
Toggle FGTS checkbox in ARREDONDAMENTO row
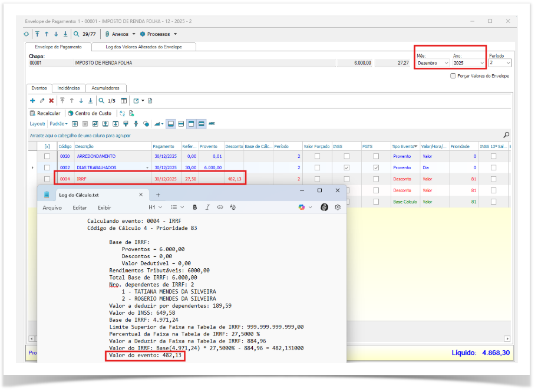376,156
